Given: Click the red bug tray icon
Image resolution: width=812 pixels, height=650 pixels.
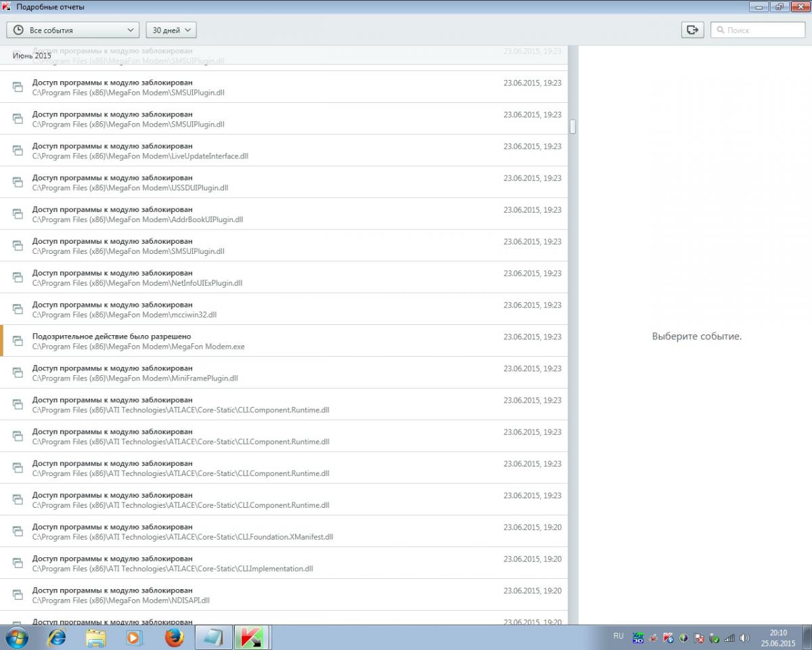Looking at the screenshot, I should click(653, 637).
